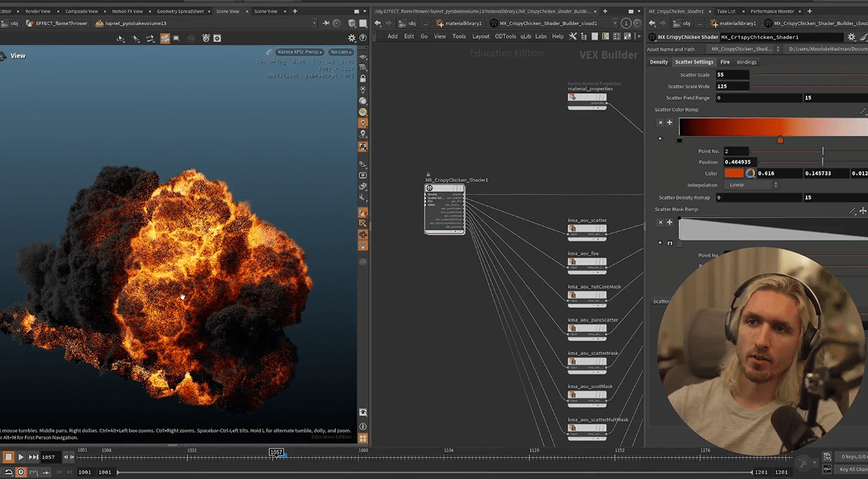868x479 pixels.
Task: Select the kma_aov_fire node
Action: (x=587, y=266)
